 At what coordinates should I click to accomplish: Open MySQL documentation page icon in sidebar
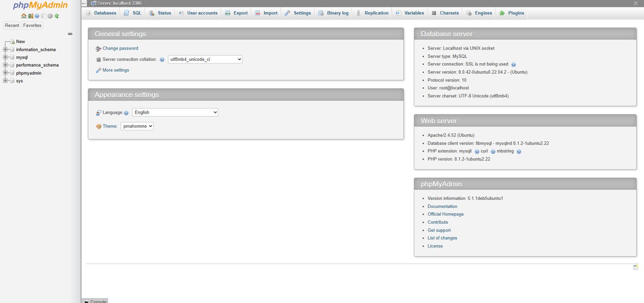(43, 16)
